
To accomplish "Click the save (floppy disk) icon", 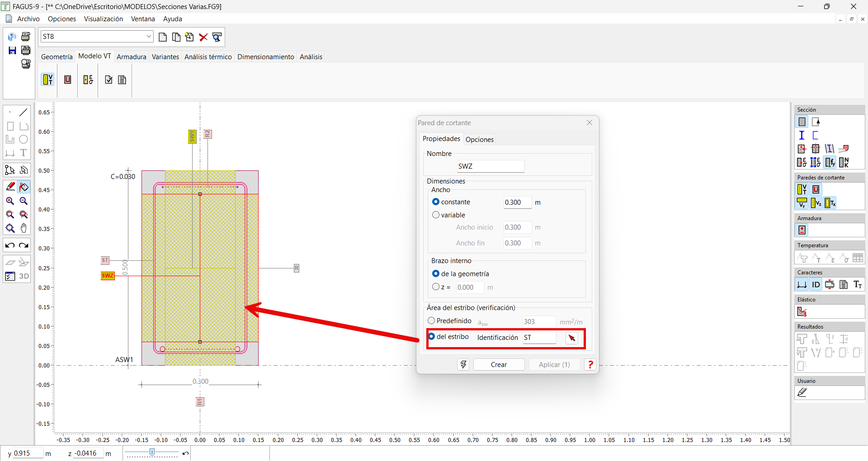I will [12, 51].
